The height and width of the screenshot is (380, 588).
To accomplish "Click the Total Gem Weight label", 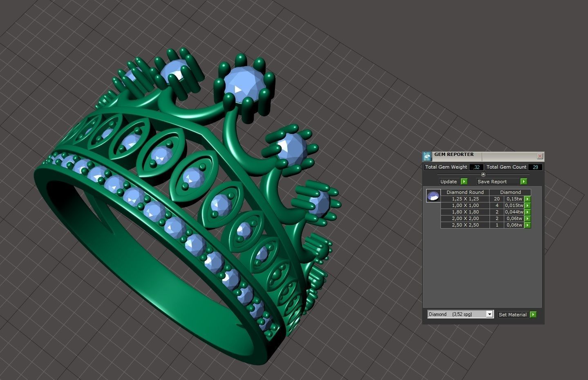I will tap(446, 167).
